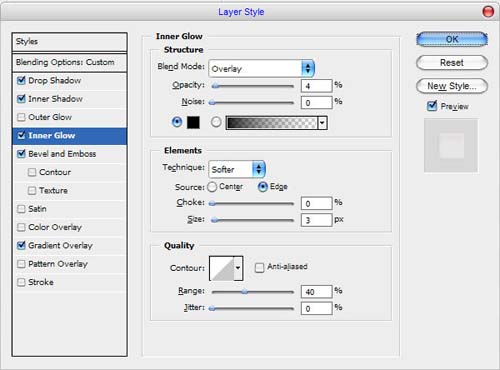Expand the Contour picker arrow

(x=238, y=268)
